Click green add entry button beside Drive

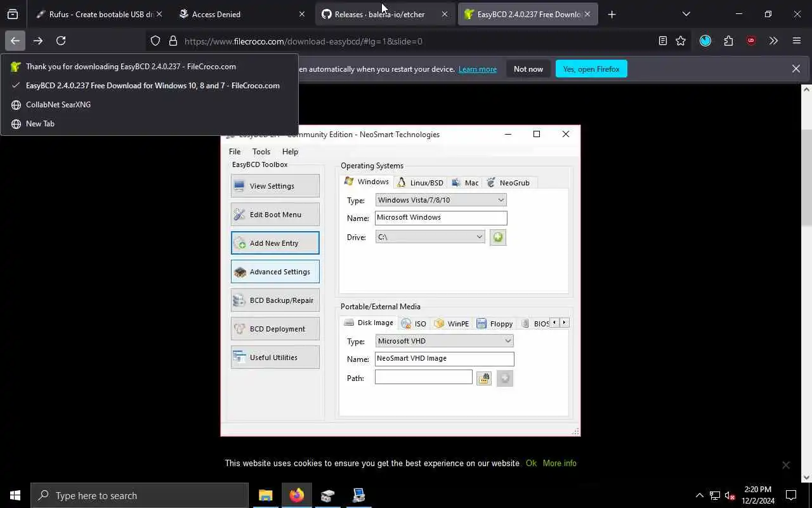(498, 237)
